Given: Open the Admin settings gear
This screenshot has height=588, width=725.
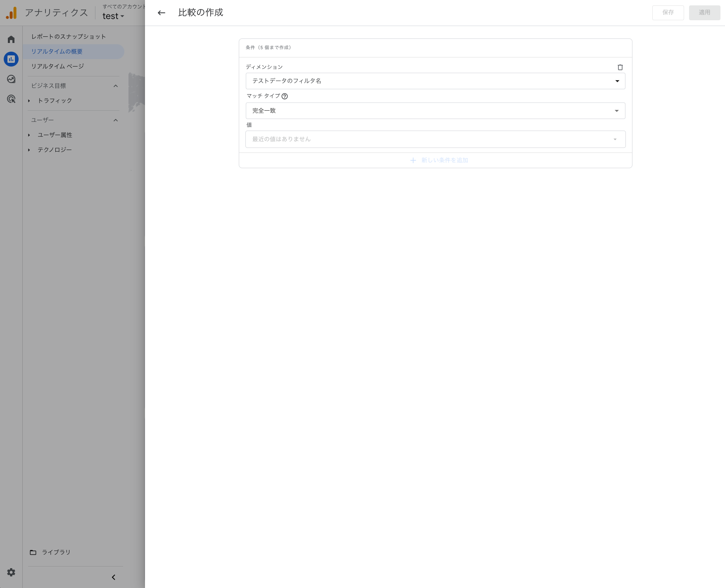Looking at the screenshot, I should [11, 572].
